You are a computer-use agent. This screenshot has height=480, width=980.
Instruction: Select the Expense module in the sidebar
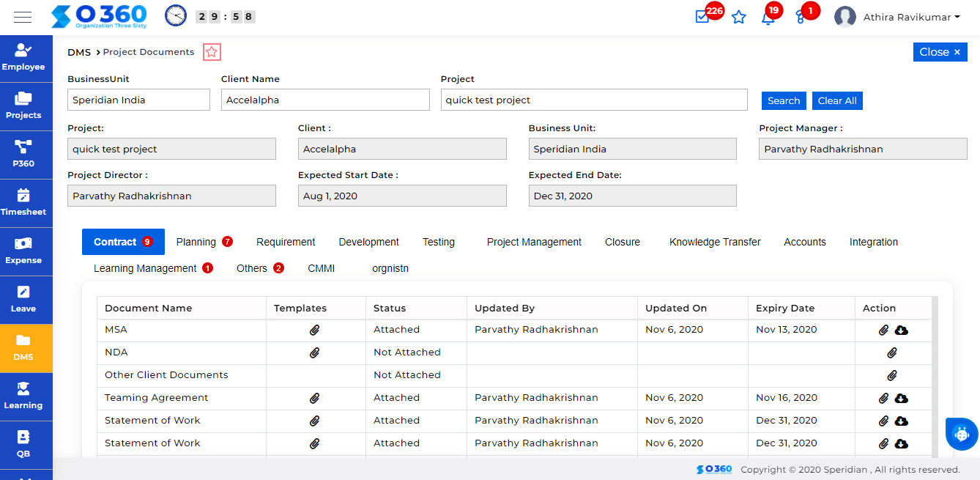(26, 251)
